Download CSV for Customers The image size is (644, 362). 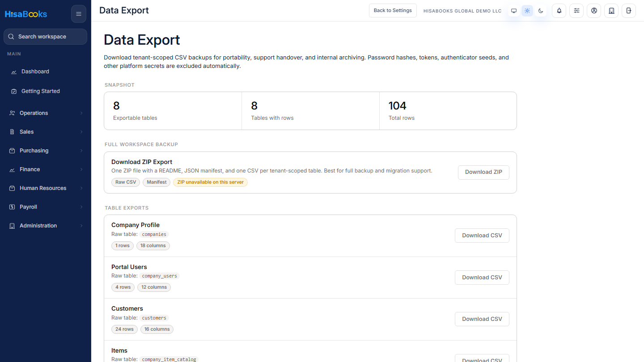[x=482, y=319]
